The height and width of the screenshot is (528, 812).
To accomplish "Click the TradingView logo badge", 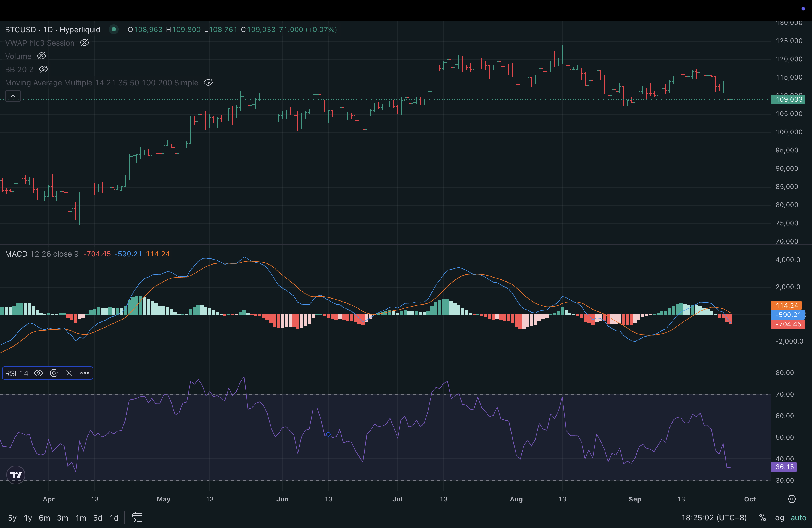I will click(16, 475).
